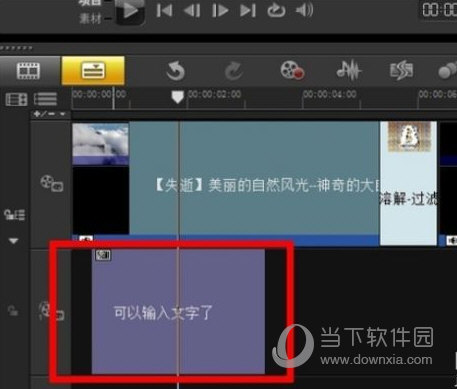The height and width of the screenshot is (389, 457).
Task: Open the add/remove chapter point dropdown
Action: coord(50,114)
